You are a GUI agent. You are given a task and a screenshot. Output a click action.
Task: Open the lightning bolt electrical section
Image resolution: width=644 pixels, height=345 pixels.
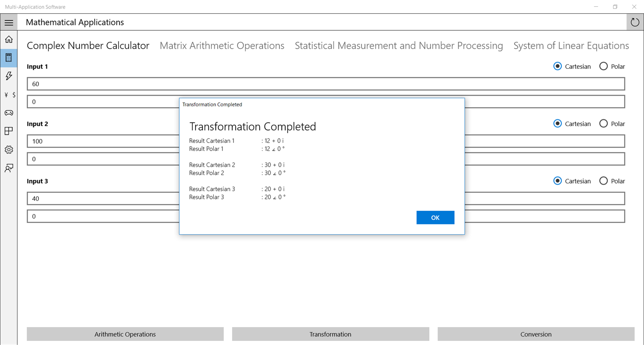[8, 76]
